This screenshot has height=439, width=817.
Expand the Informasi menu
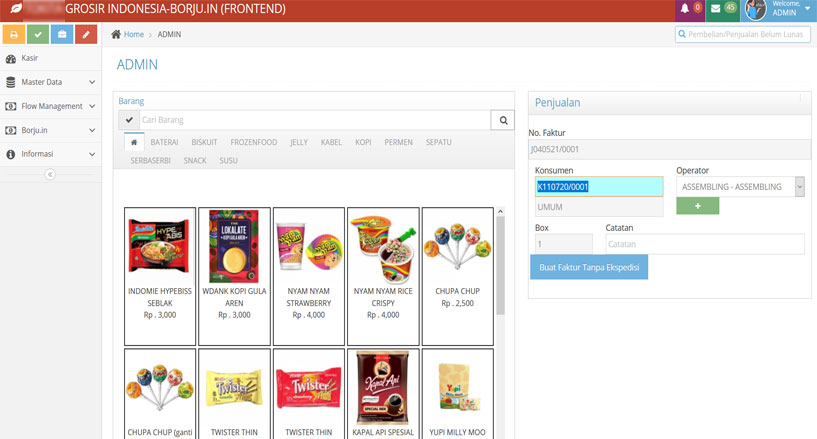tap(51, 154)
